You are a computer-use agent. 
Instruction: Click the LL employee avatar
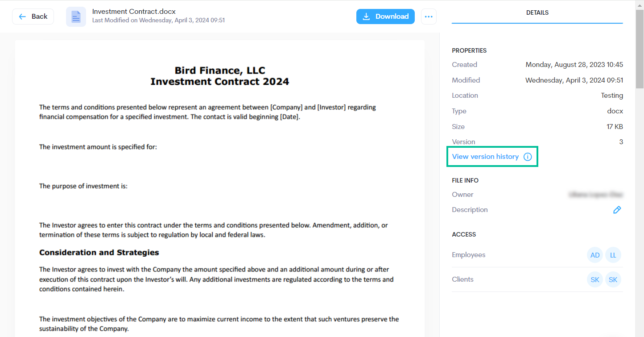(613, 255)
